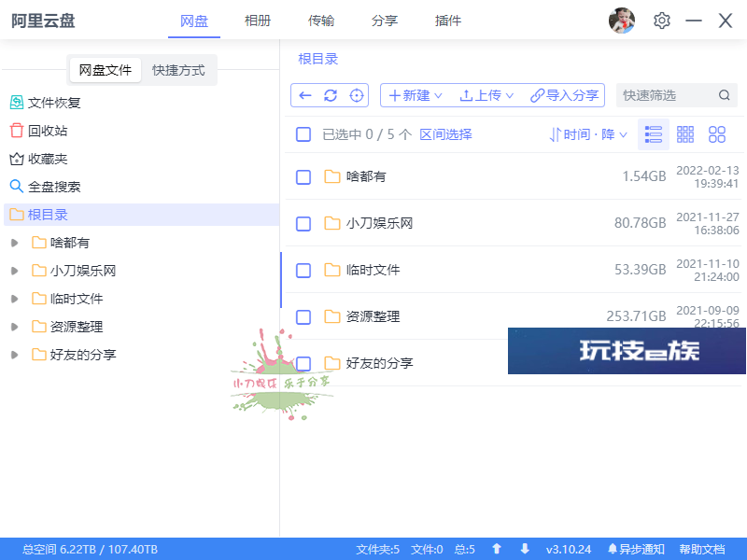Expand 小刀娱乐网 in the sidebar tree
Image resolution: width=747 pixels, height=560 pixels.
pyautogui.click(x=14, y=271)
